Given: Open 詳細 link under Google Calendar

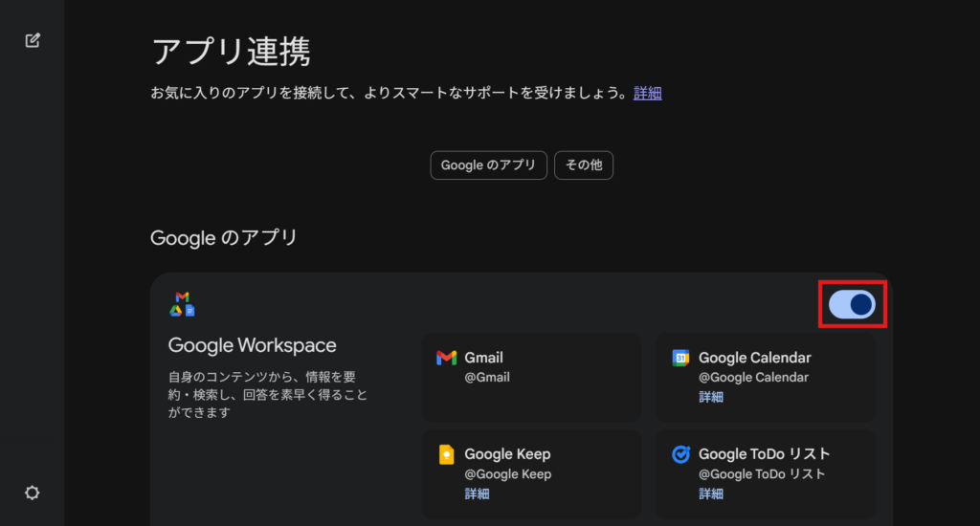Looking at the screenshot, I should (711, 397).
